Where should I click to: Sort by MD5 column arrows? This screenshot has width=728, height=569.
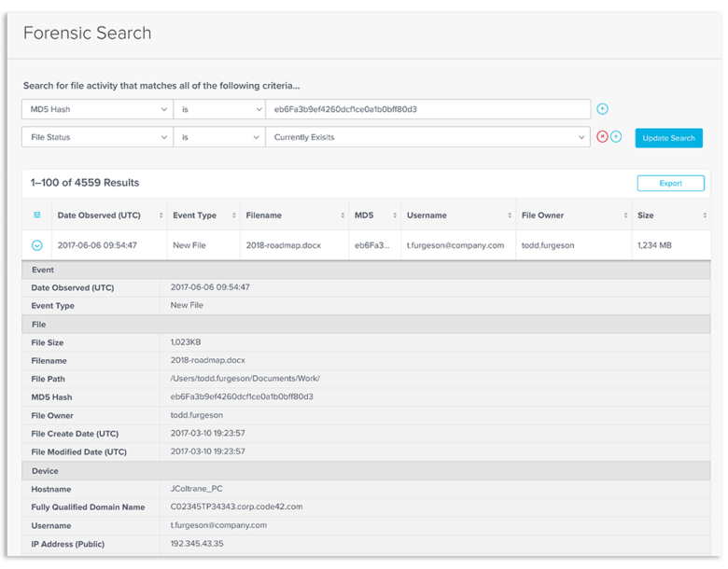point(395,215)
